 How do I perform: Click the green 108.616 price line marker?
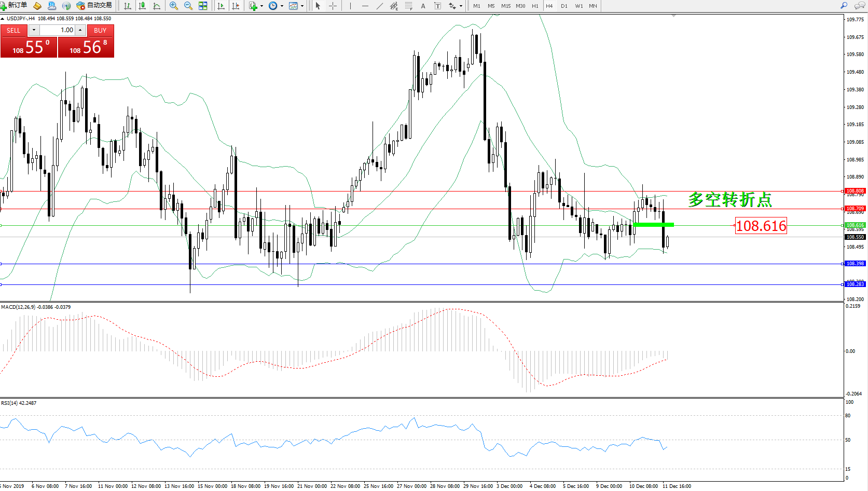[653, 225]
